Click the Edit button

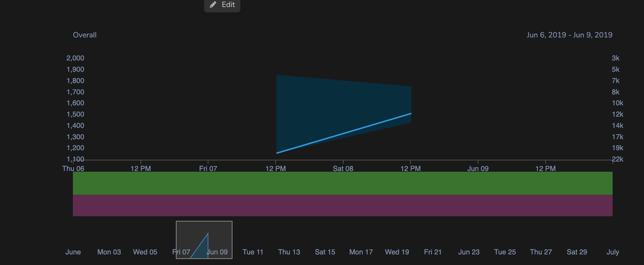click(222, 5)
